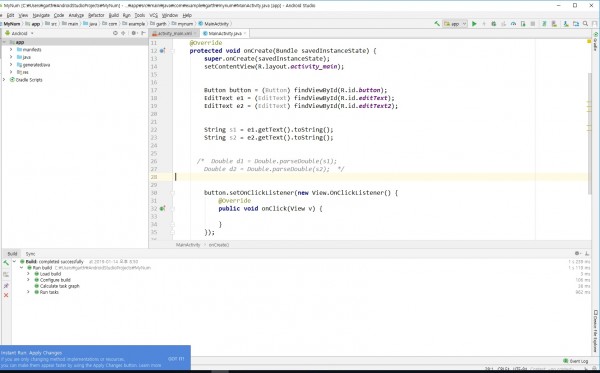Expand the res folder

click(11, 72)
